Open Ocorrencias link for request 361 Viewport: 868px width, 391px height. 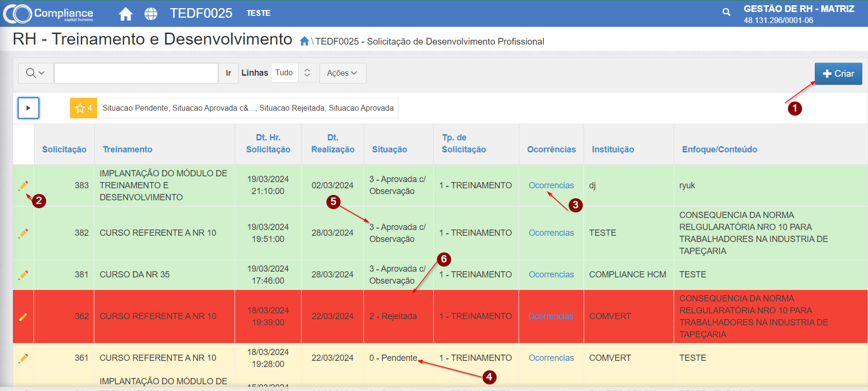(x=551, y=358)
